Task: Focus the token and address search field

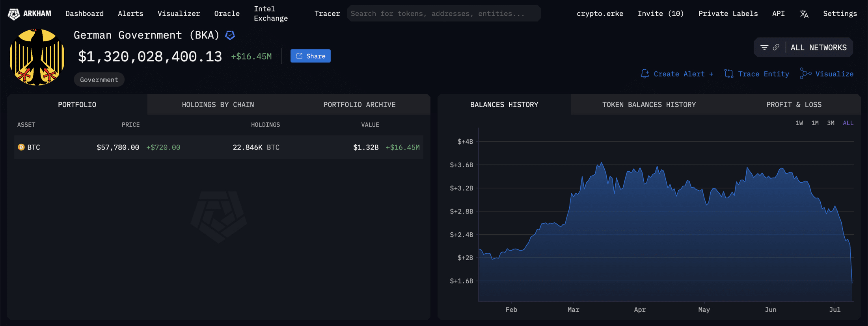Action: [443, 14]
